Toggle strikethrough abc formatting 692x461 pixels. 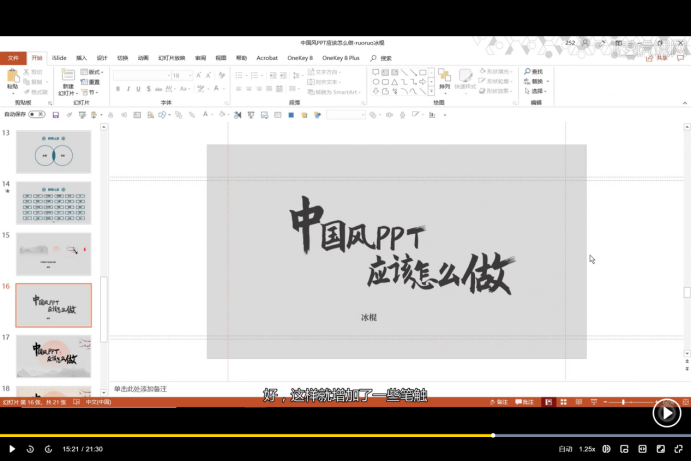pyautogui.click(x=158, y=89)
